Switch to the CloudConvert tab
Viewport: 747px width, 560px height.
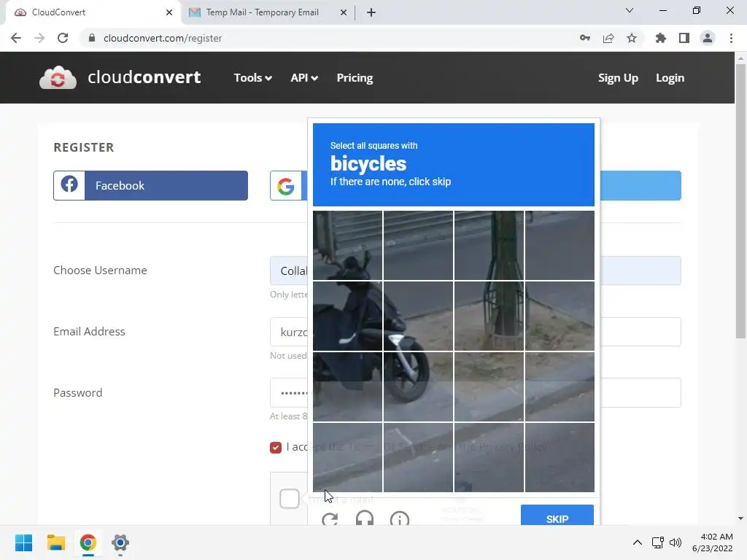click(93, 12)
